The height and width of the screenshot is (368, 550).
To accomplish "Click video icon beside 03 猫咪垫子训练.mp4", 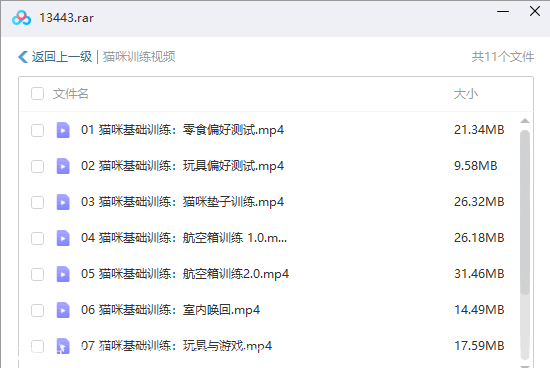I will click(x=63, y=202).
